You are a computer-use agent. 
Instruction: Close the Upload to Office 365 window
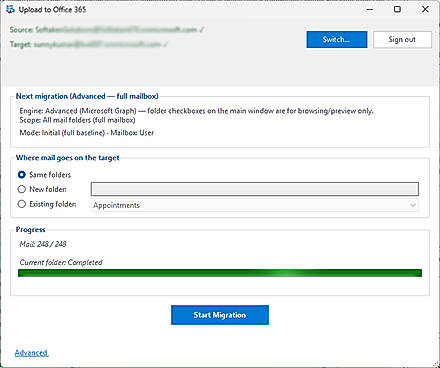pos(425,9)
